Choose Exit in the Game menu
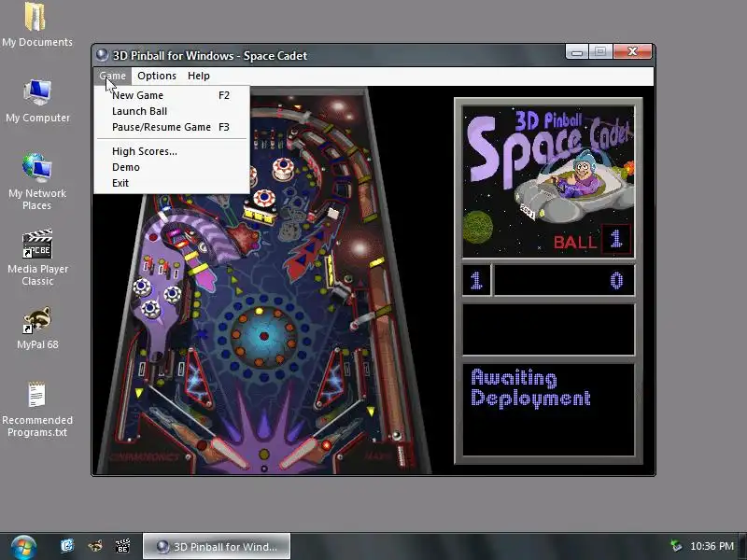The width and height of the screenshot is (747, 560). [171, 183]
